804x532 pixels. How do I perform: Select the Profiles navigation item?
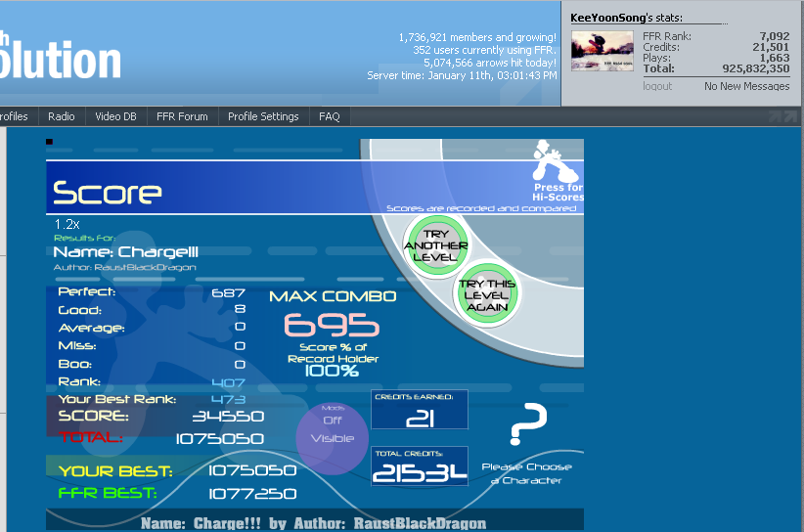(14, 116)
